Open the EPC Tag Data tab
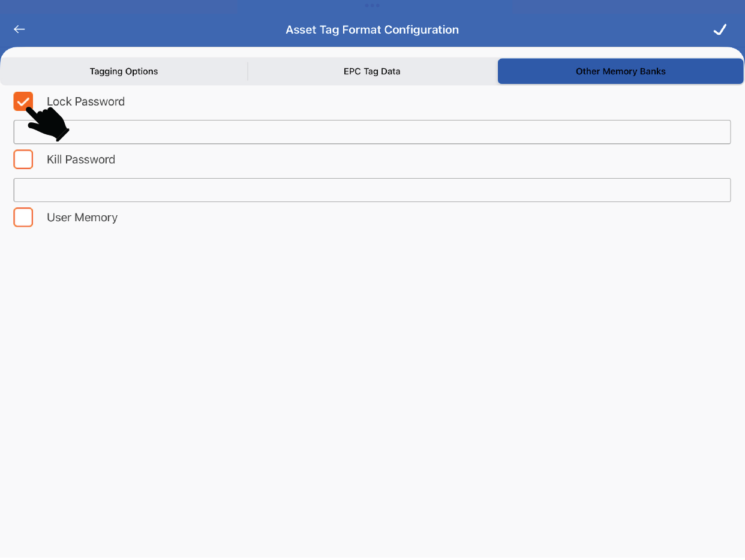Image resolution: width=745 pixels, height=560 pixels. pyautogui.click(x=372, y=71)
